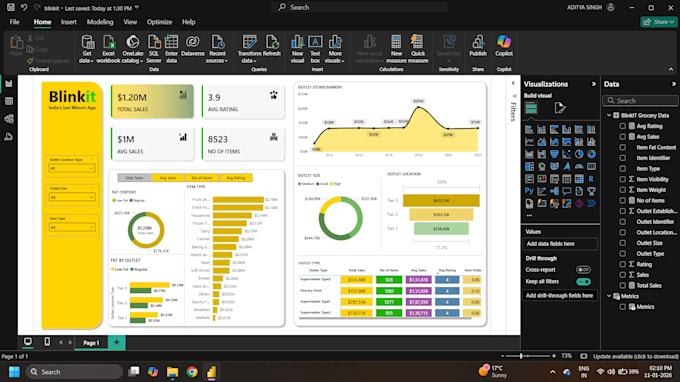Image resolution: width=680 pixels, height=382 pixels.
Task: Click the title bar Search box
Action: (x=360, y=7)
